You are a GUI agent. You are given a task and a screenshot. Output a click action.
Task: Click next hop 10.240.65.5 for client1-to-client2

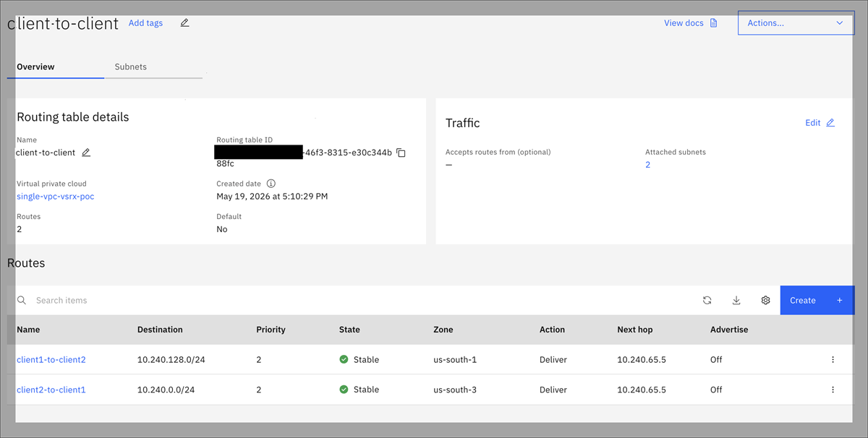tap(642, 359)
